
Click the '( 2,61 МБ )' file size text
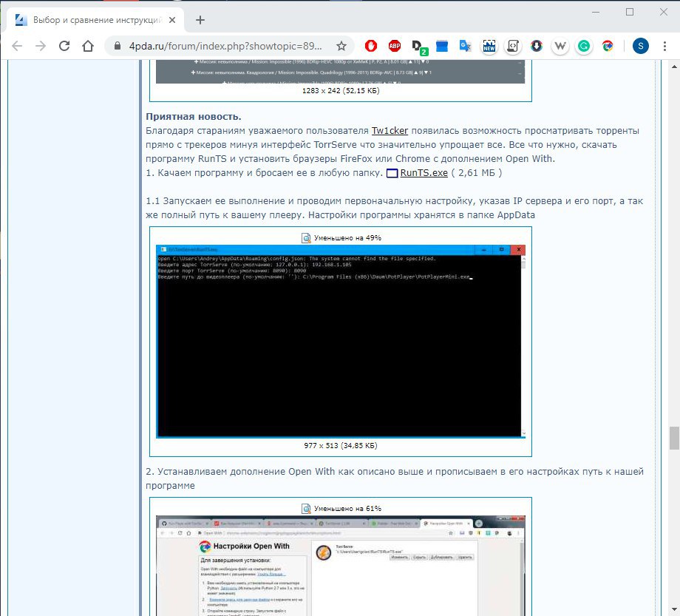click(477, 172)
